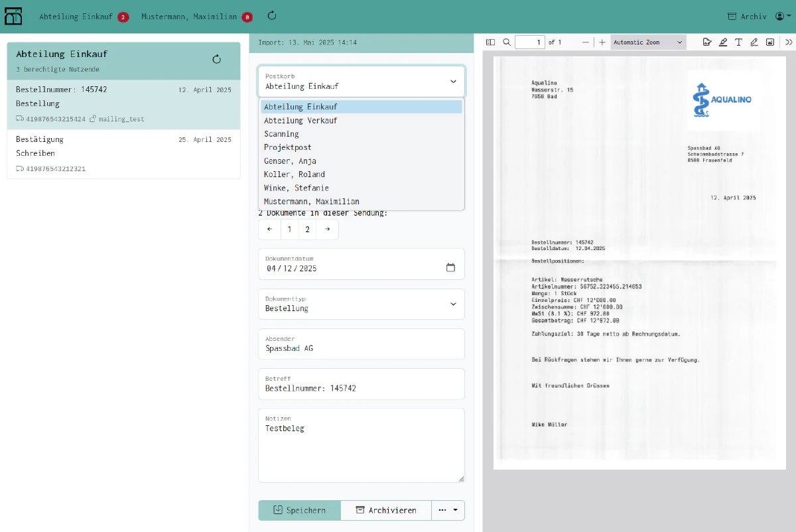Screen dimensions: 796x532
Task: Open the PDF find search icon
Action: pyautogui.click(x=507, y=42)
